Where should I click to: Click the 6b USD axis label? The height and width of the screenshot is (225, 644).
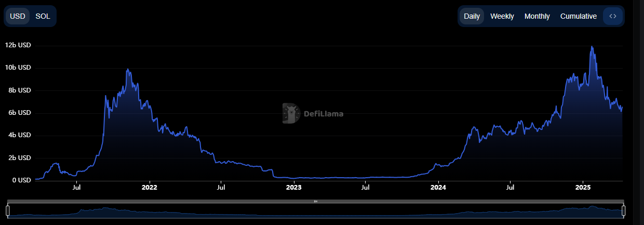(x=20, y=113)
